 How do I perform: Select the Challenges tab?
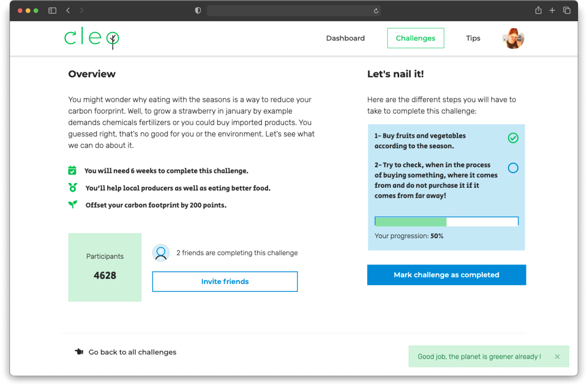[415, 38]
